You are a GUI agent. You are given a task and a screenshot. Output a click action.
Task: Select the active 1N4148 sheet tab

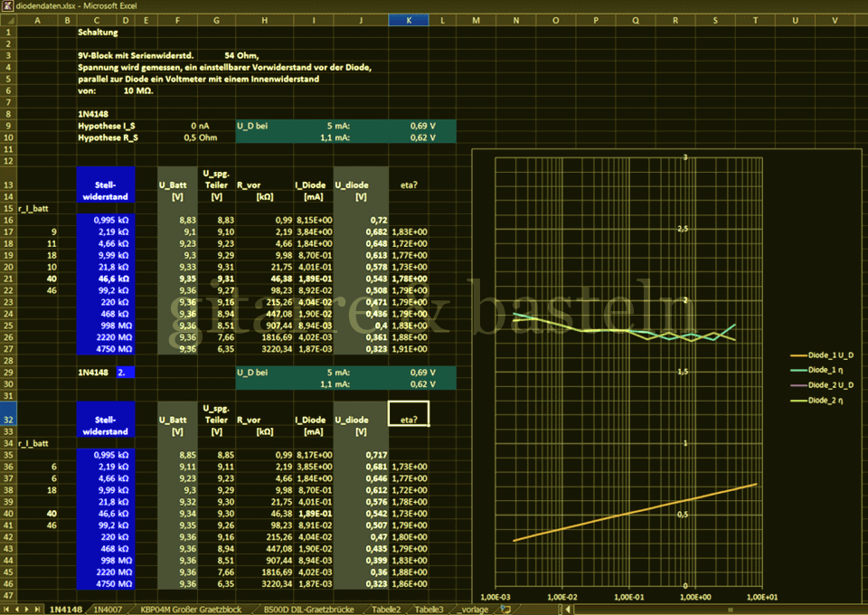coord(65,610)
